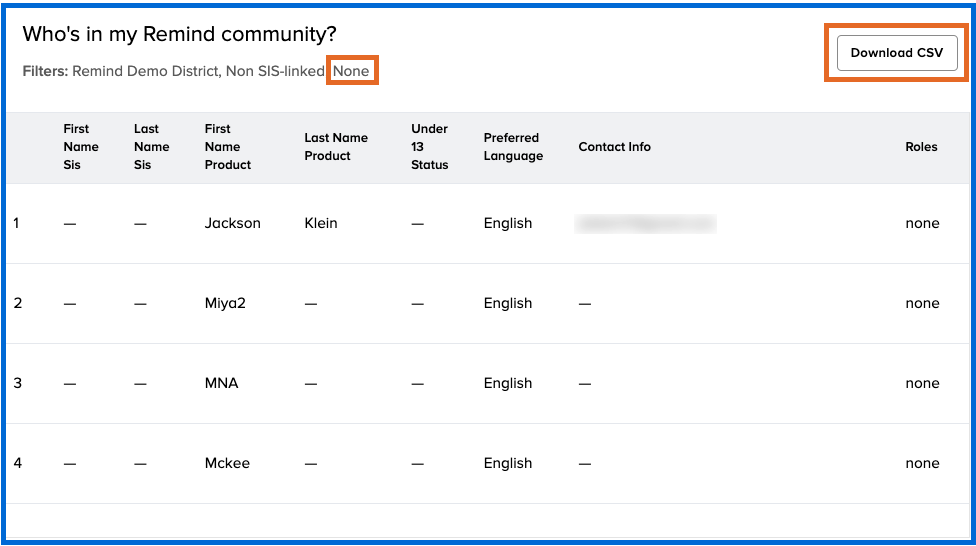This screenshot has height=546, width=976.
Task: Click the Mckee name in row 4
Action: (227, 464)
